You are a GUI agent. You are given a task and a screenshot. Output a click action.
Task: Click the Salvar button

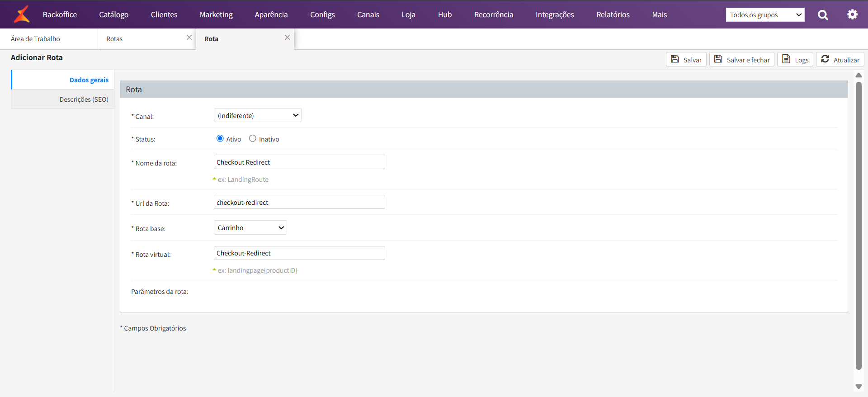(x=686, y=59)
